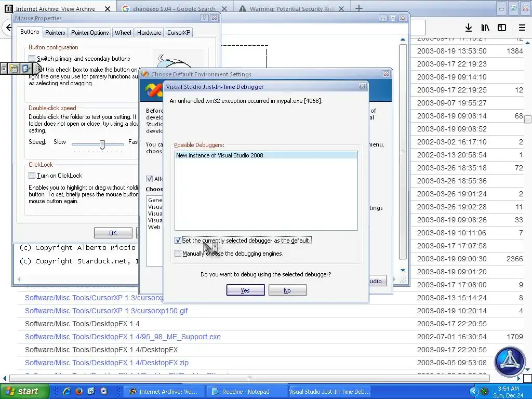Image resolution: width=532 pixels, height=399 pixels.
Task: Click the Internet Archive tab favicon
Action: point(8,9)
